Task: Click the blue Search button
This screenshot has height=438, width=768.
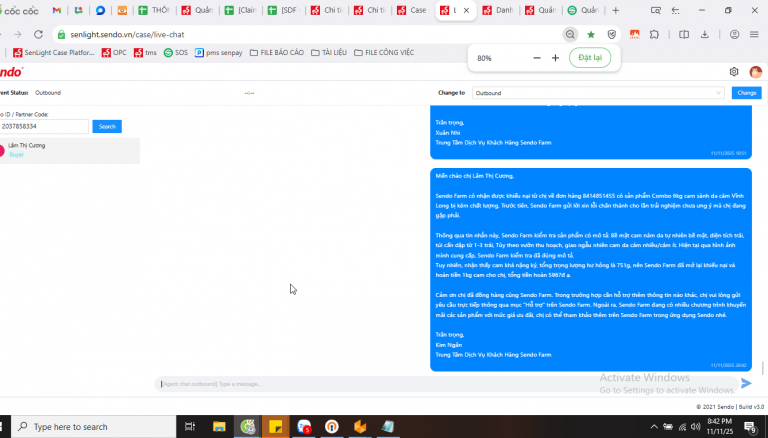Action: 107,126
